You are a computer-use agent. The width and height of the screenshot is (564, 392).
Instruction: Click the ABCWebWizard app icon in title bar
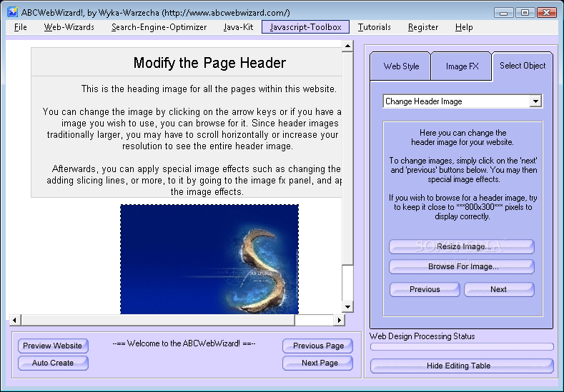pos(13,12)
